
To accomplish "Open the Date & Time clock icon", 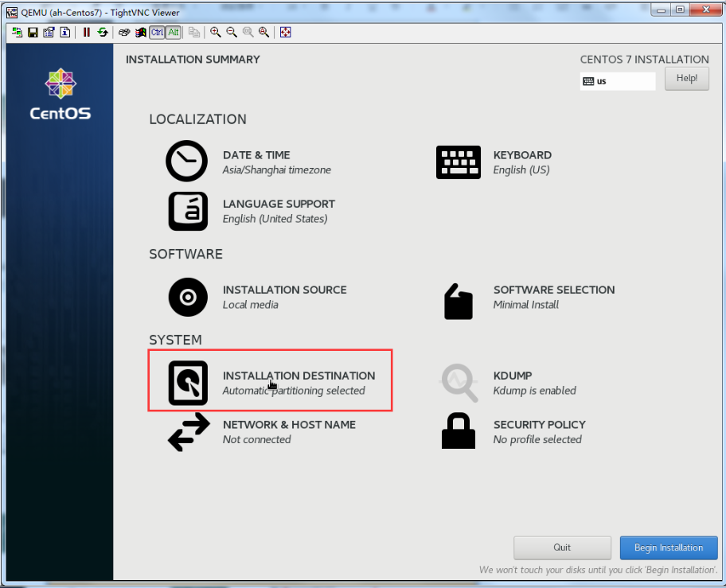I will point(186,162).
